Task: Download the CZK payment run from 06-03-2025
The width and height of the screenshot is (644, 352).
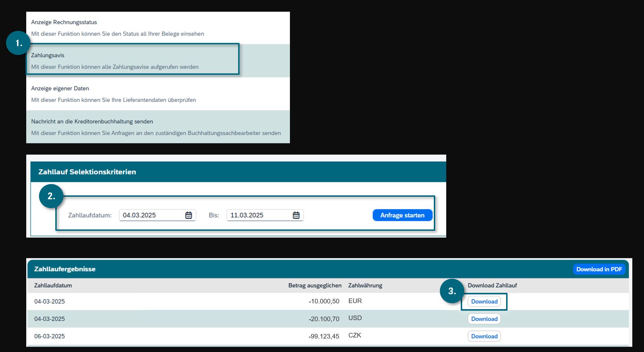Action: tap(484, 336)
